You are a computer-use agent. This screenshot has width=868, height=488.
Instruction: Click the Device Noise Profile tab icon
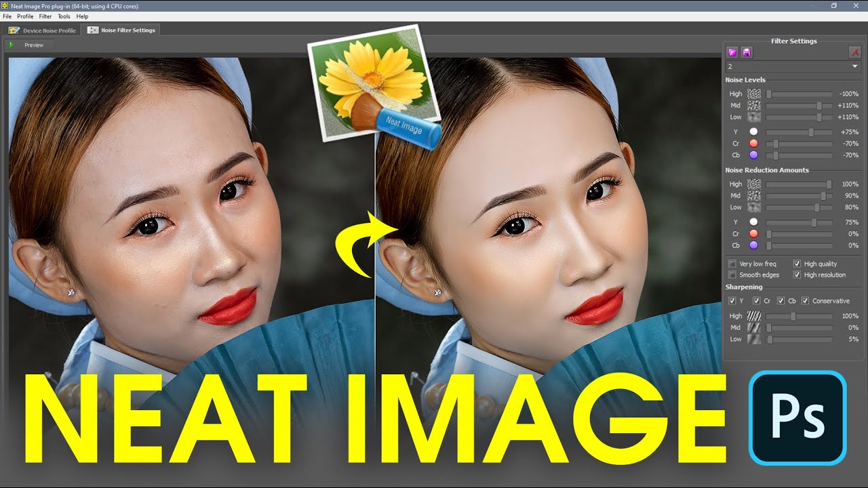point(14,30)
